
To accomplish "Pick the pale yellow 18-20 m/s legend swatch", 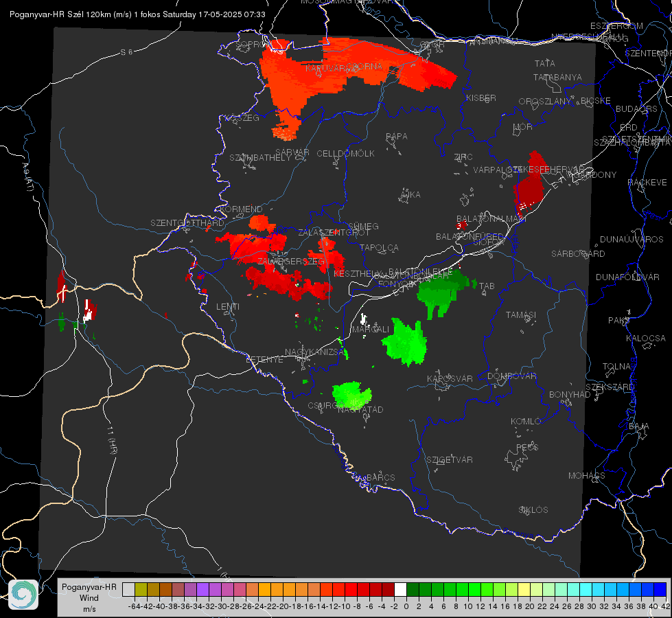I will pyautogui.click(x=524, y=589).
